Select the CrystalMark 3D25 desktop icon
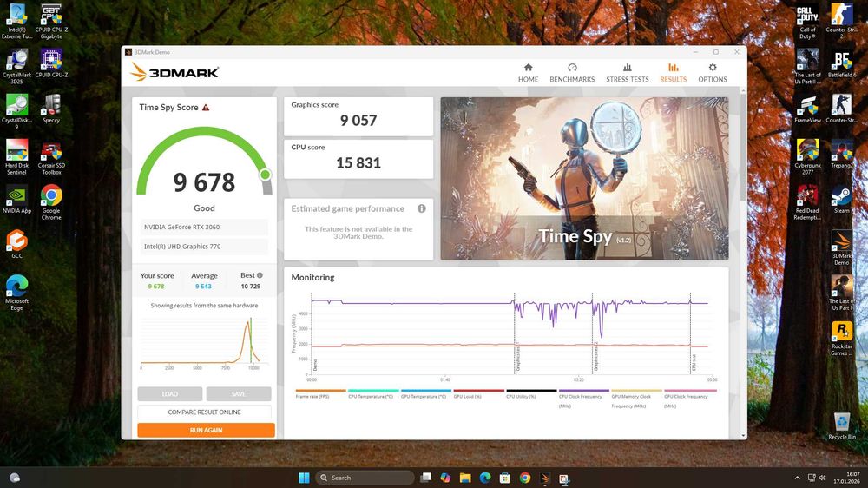 point(16,67)
